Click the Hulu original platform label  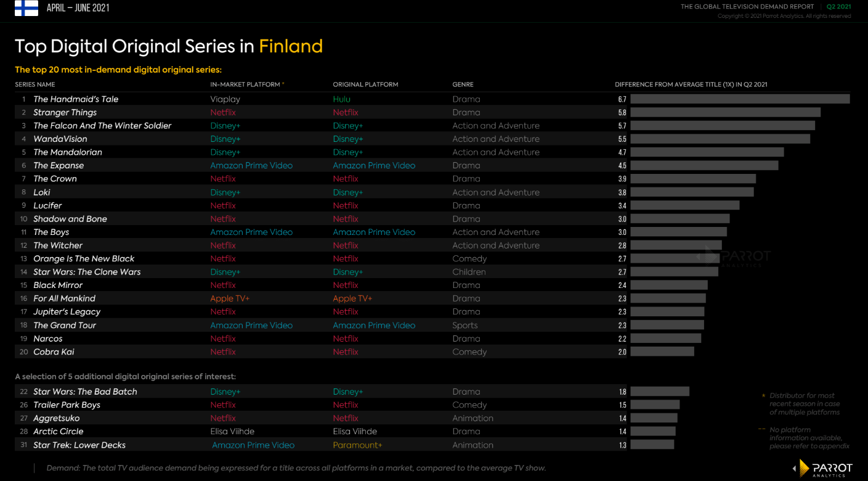pos(341,99)
